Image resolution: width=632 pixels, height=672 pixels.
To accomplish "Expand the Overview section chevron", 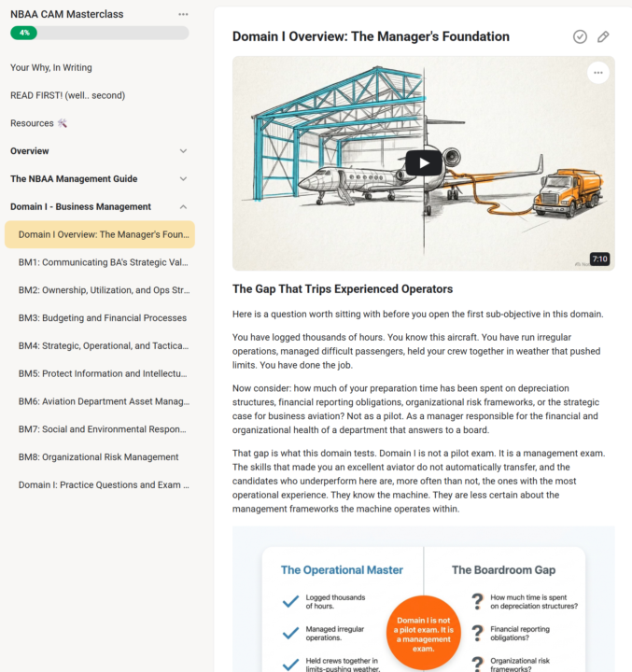I will pos(183,151).
